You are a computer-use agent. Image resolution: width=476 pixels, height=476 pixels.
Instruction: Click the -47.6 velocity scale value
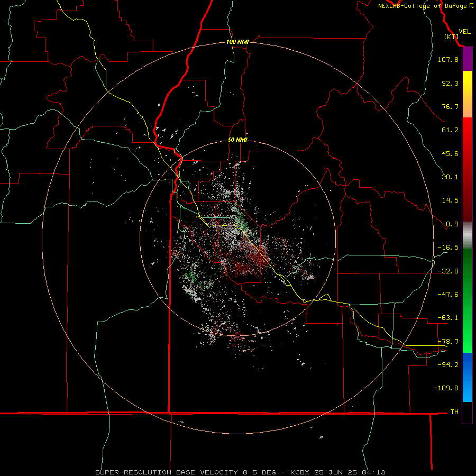coord(448,295)
